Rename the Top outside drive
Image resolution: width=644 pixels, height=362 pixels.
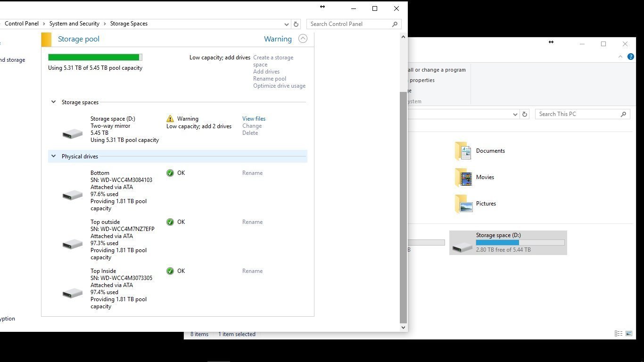click(252, 222)
